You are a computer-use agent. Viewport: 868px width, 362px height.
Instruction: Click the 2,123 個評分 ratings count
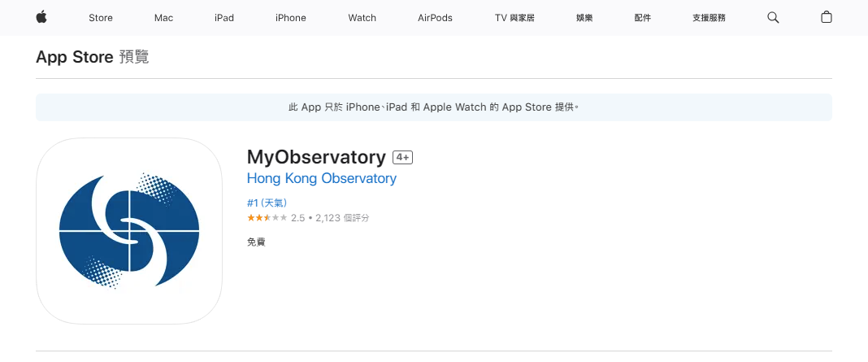point(342,218)
